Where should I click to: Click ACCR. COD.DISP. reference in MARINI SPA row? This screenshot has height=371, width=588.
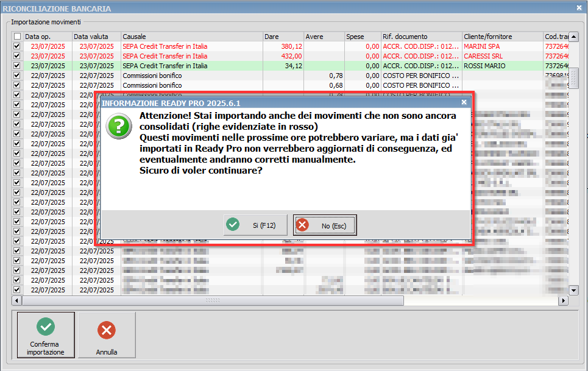point(421,46)
